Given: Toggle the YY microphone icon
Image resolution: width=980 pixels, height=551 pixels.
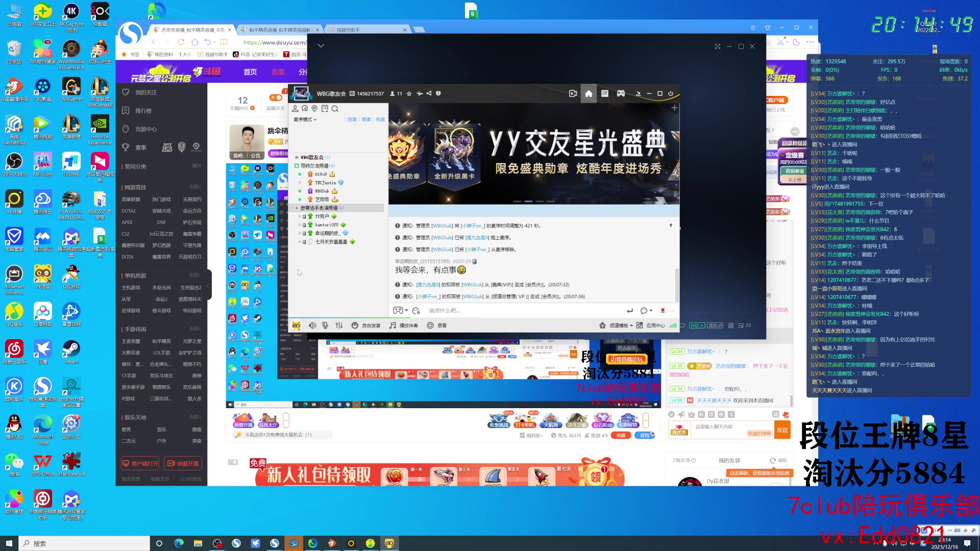Looking at the screenshot, I should pos(325,325).
